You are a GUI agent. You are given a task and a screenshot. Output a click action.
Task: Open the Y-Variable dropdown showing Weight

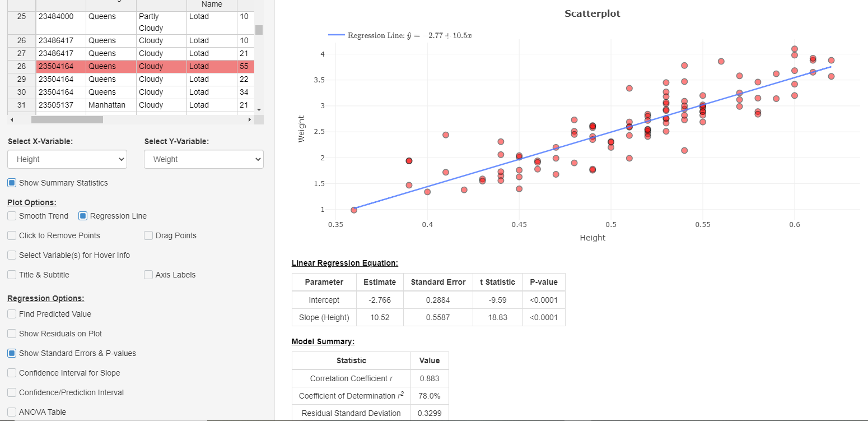203,159
